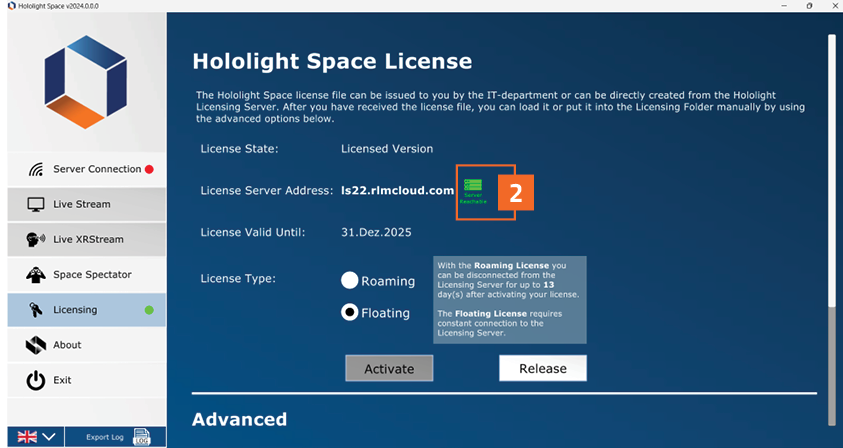The image size is (843, 448).
Task: Click the Activate button
Action: pos(389,368)
